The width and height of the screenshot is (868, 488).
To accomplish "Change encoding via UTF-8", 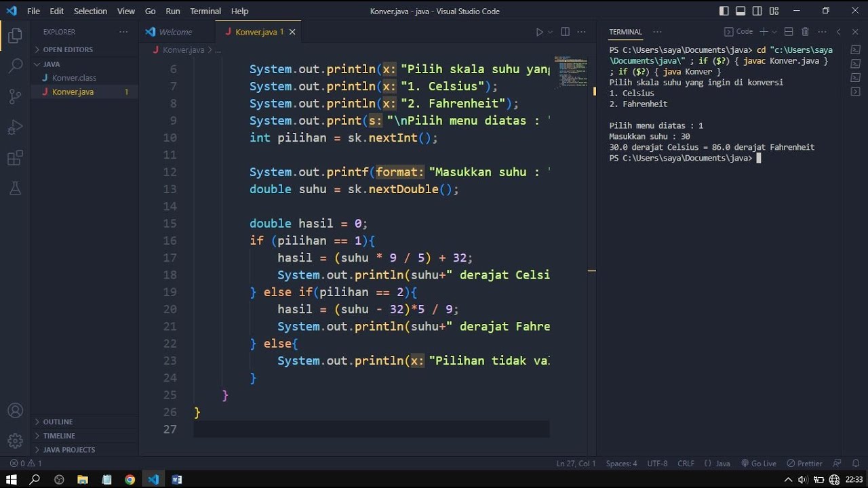I will [657, 464].
